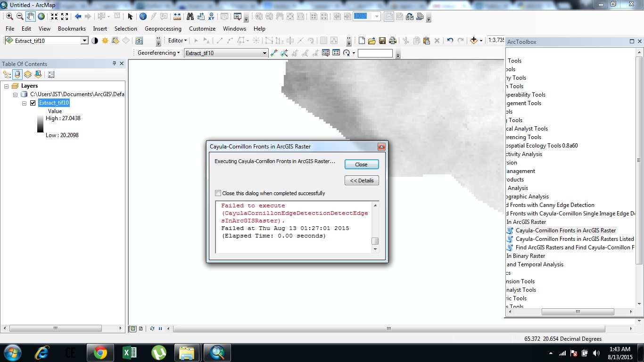
Task: Choose the Select Elements black arrow tool
Action: pos(131,16)
